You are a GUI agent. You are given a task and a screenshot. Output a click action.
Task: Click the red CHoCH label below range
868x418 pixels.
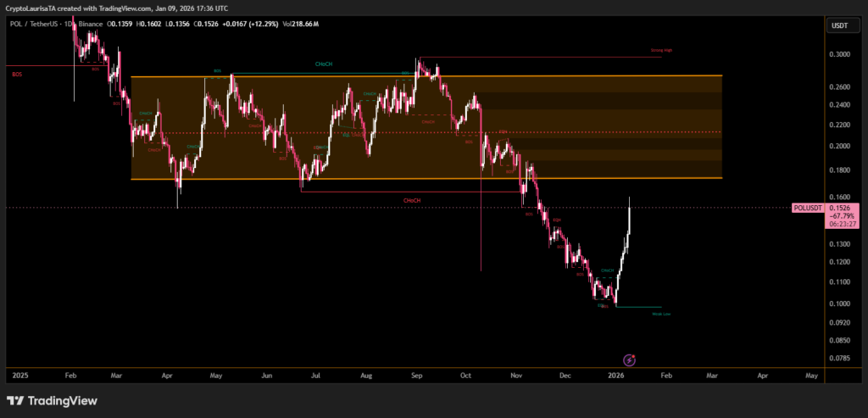point(412,200)
